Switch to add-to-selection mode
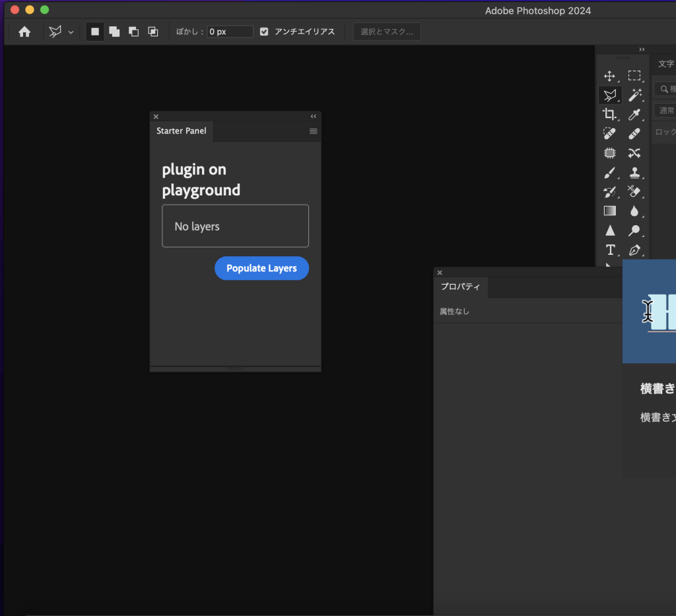This screenshot has width=676, height=616. [114, 31]
